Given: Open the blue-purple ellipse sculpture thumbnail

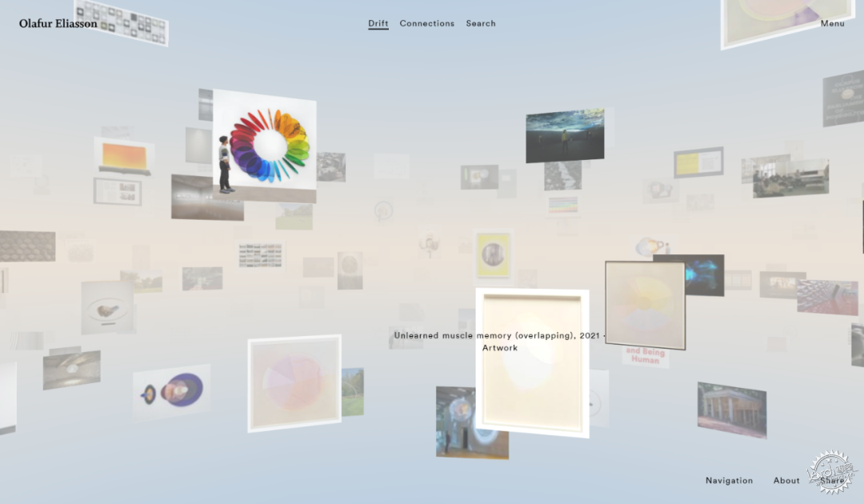Looking at the screenshot, I should click(x=171, y=391).
